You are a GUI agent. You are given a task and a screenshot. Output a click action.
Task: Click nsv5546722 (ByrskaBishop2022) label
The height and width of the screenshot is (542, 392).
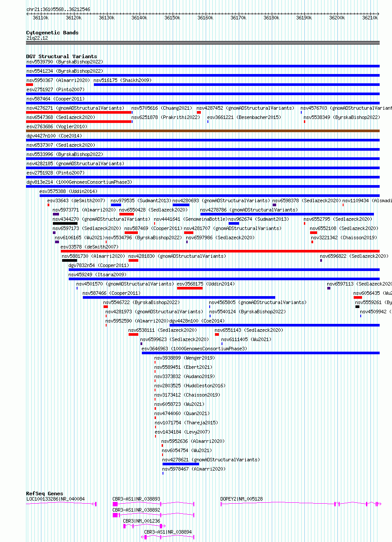(142, 302)
